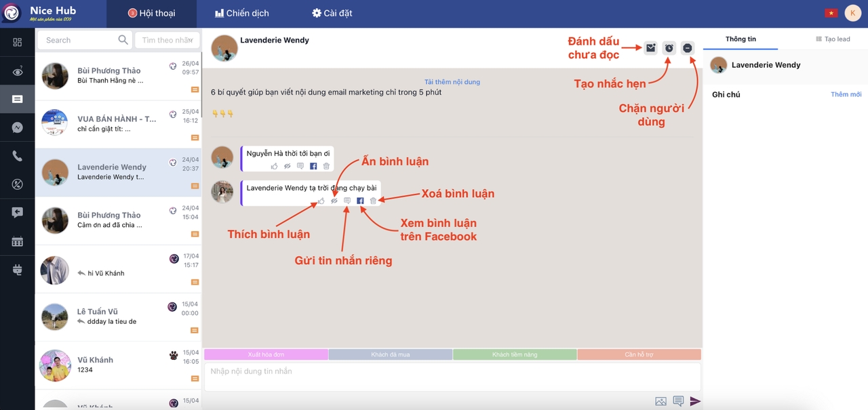Open the percent discount icon in sidebar

click(x=17, y=184)
